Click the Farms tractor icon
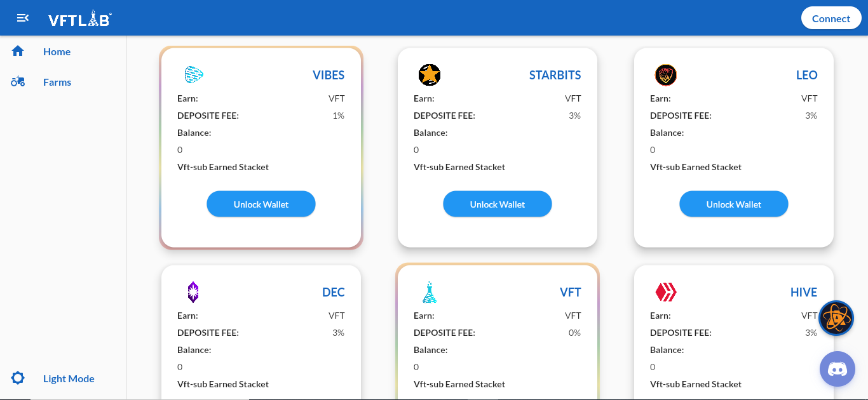This screenshot has width=868, height=400. click(18, 81)
